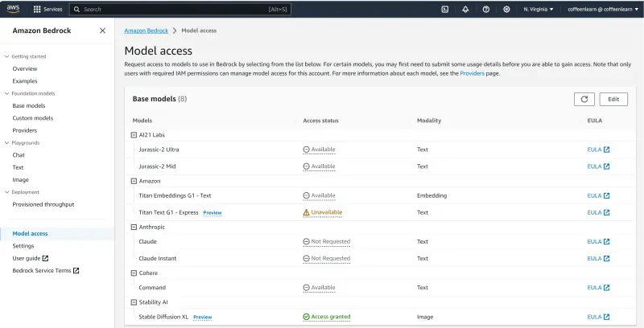Collapse the AI21 Labs provider group
This screenshot has width=644, height=328.
click(134, 134)
